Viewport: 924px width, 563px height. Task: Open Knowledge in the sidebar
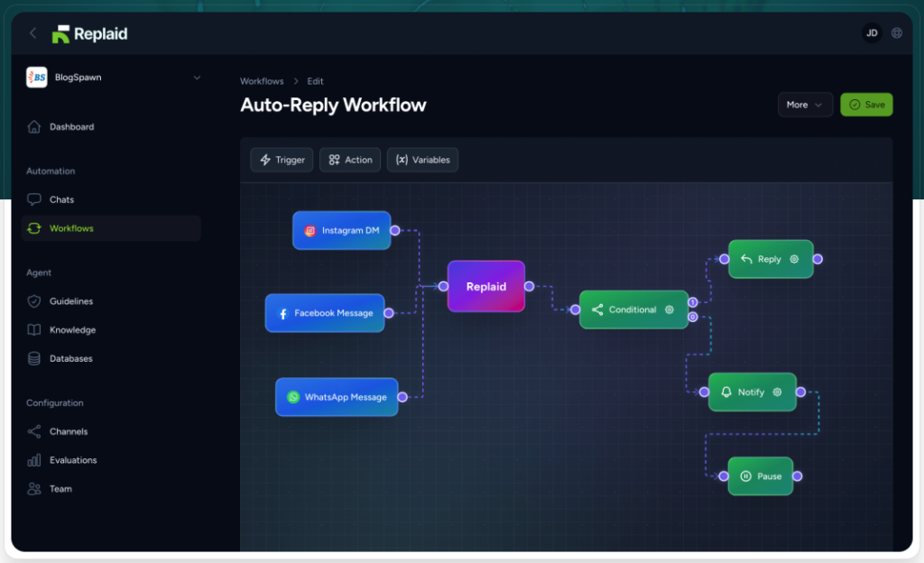coord(72,330)
